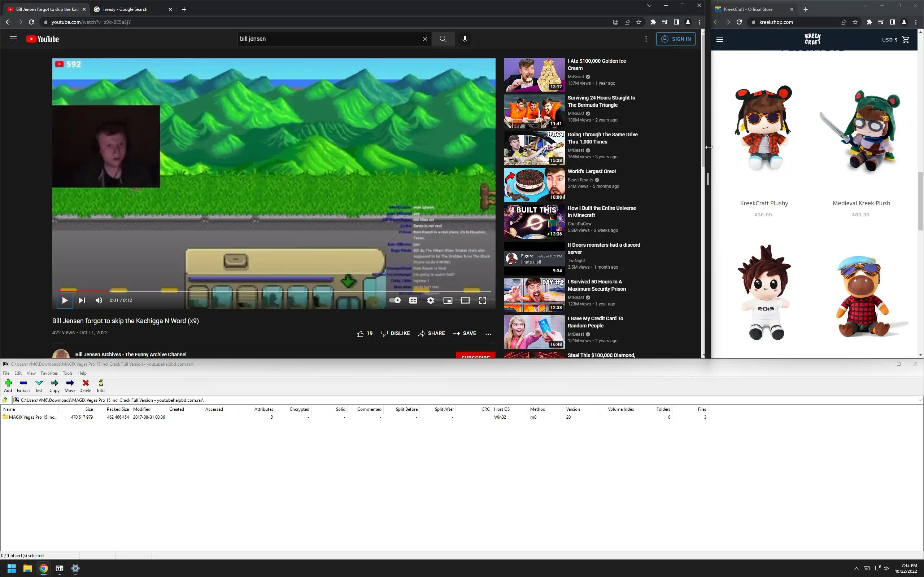The width and height of the screenshot is (924, 577).
Task: Click the SIGN IN button on YouTube
Action: click(x=675, y=39)
